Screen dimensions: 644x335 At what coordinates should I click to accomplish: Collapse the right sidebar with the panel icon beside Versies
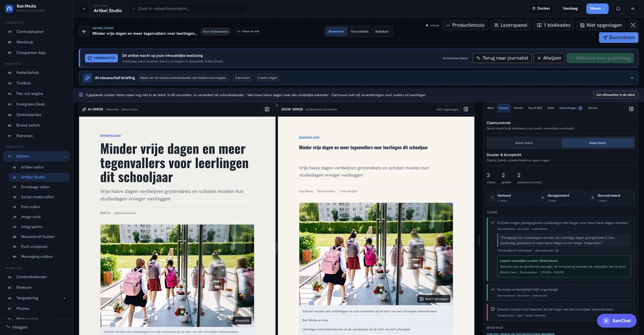pos(631,109)
